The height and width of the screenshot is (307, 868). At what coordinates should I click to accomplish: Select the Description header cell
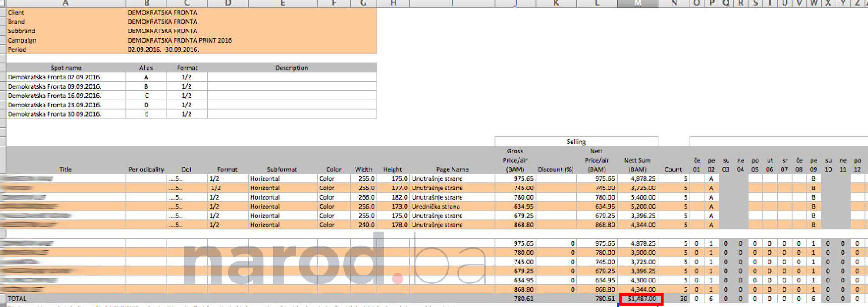point(292,68)
